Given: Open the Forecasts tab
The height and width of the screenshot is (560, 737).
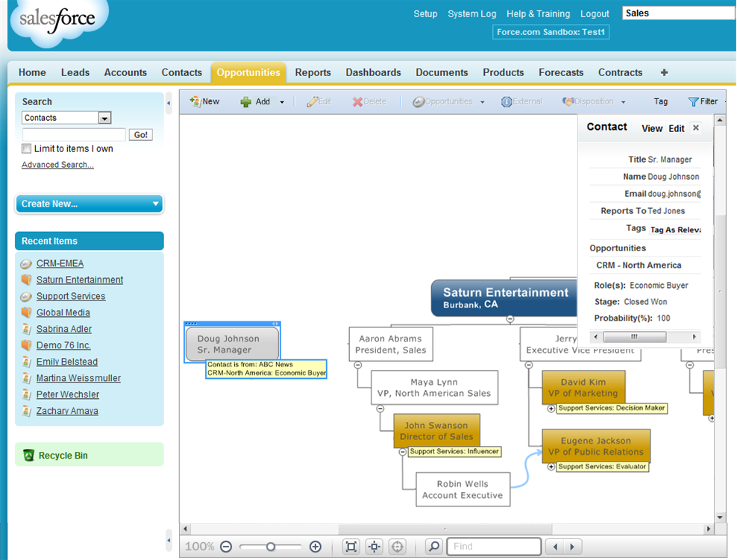Looking at the screenshot, I should tap(561, 72).
